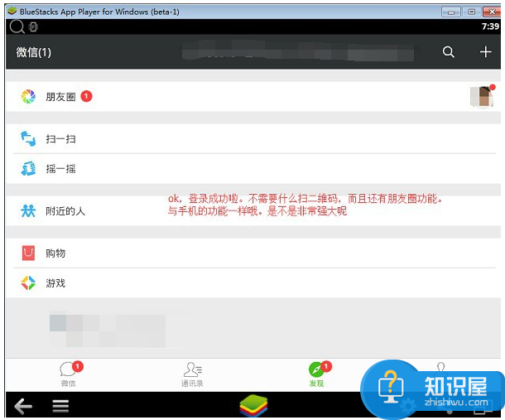Click the BlueStacks home logo icon

(x=253, y=405)
